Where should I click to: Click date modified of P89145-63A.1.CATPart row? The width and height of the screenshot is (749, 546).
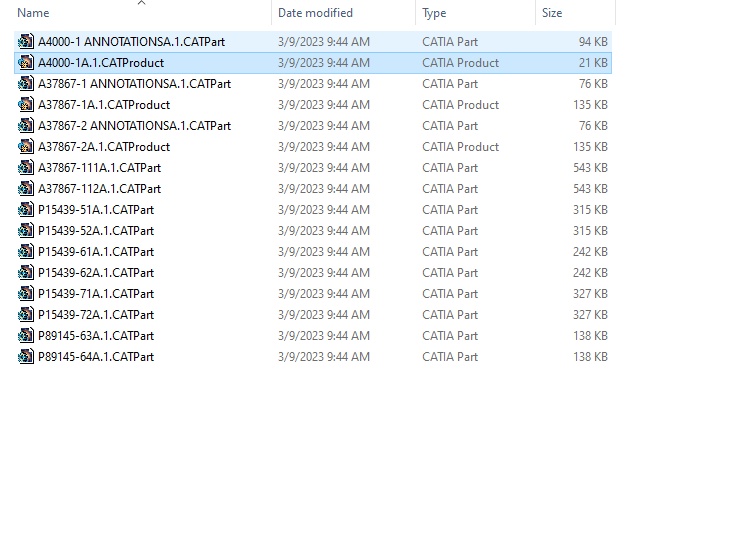[x=324, y=336]
